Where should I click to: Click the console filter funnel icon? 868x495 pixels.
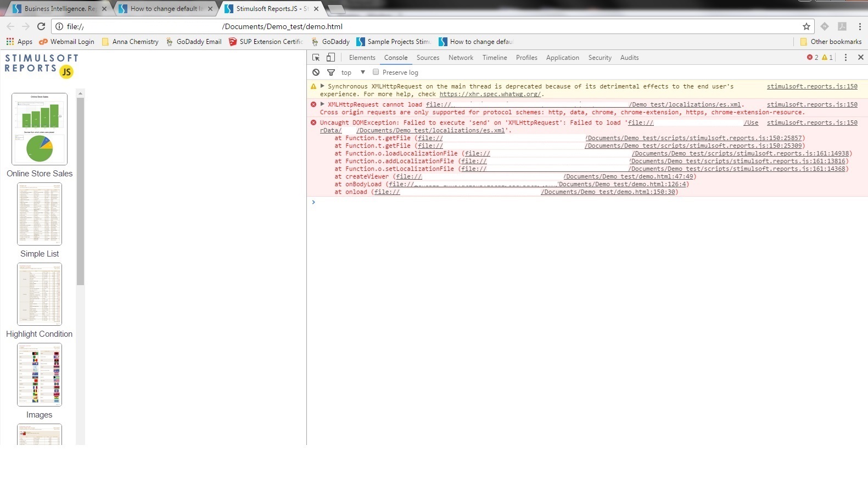click(x=331, y=72)
